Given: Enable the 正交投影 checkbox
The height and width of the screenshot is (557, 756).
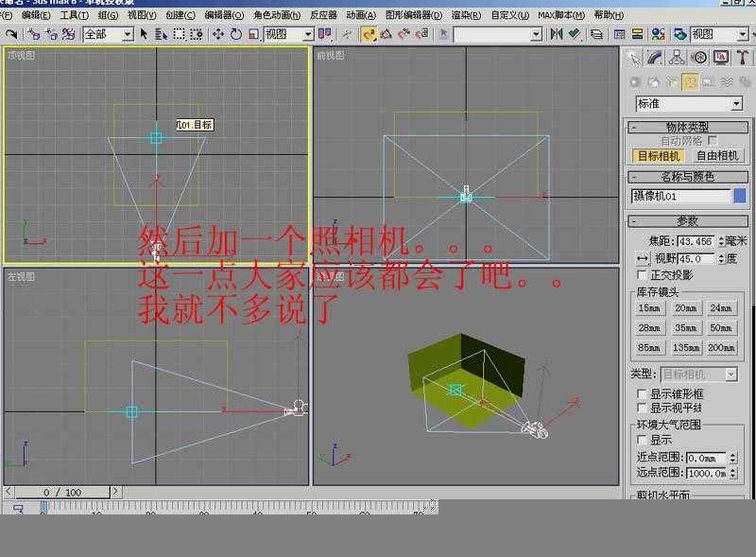Looking at the screenshot, I should click(x=642, y=274).
